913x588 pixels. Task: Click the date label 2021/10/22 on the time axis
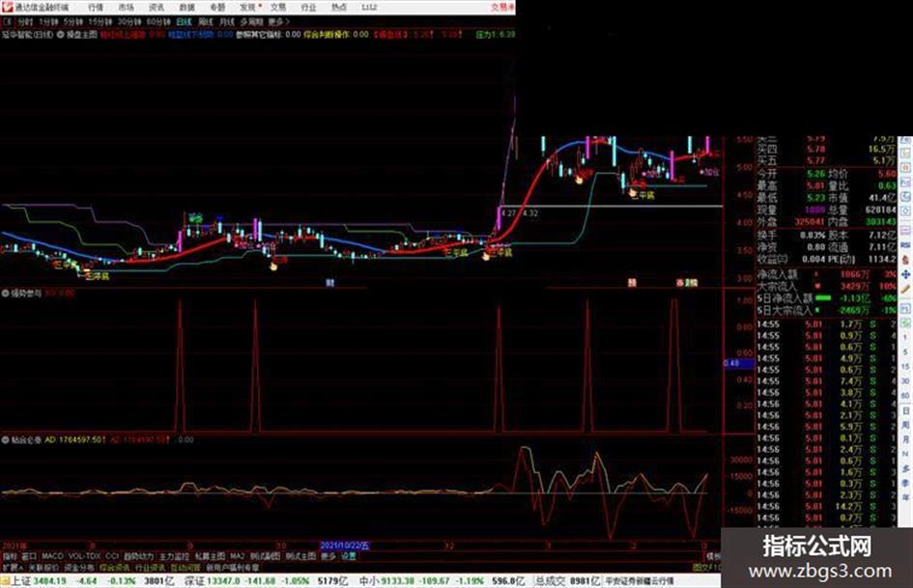point(345,546)
